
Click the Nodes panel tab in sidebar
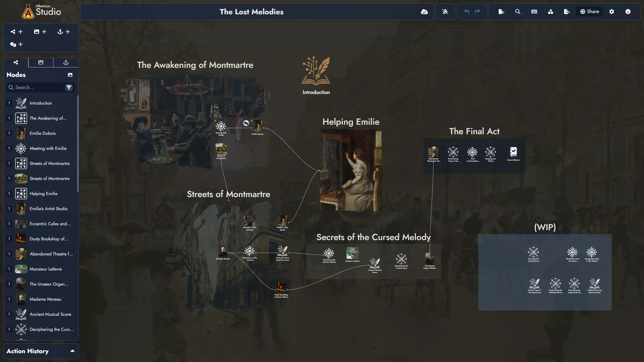pos(16,62)
